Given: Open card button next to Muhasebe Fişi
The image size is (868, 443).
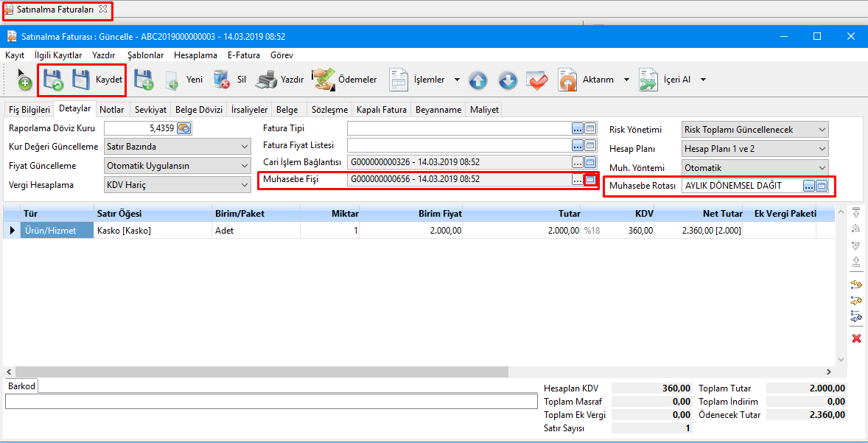Looking at the screenshot, I should [x=590, y=179].
